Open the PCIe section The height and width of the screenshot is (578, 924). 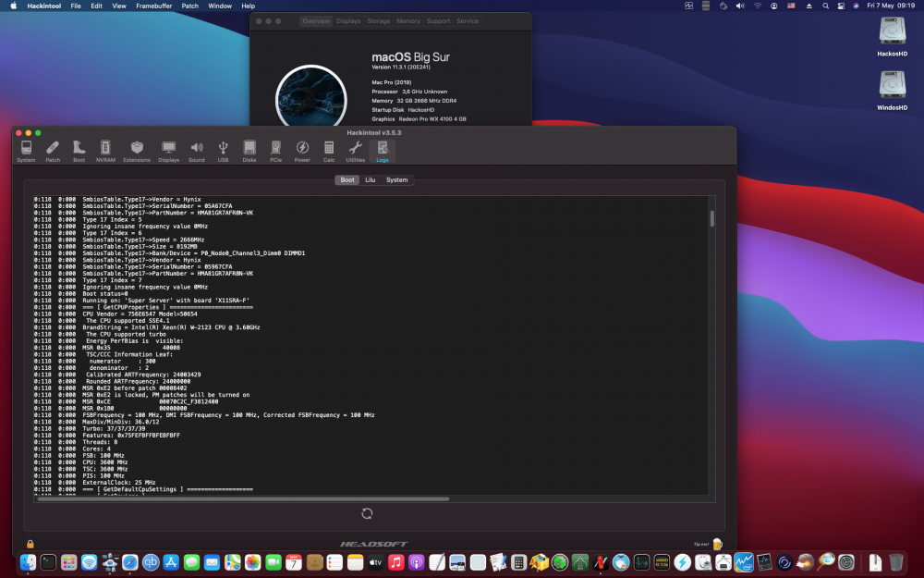(x=275, y=151)
